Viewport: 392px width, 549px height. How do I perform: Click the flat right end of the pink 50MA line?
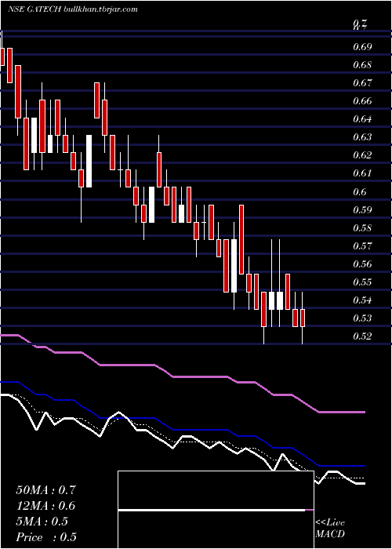(x=343, y=412)
